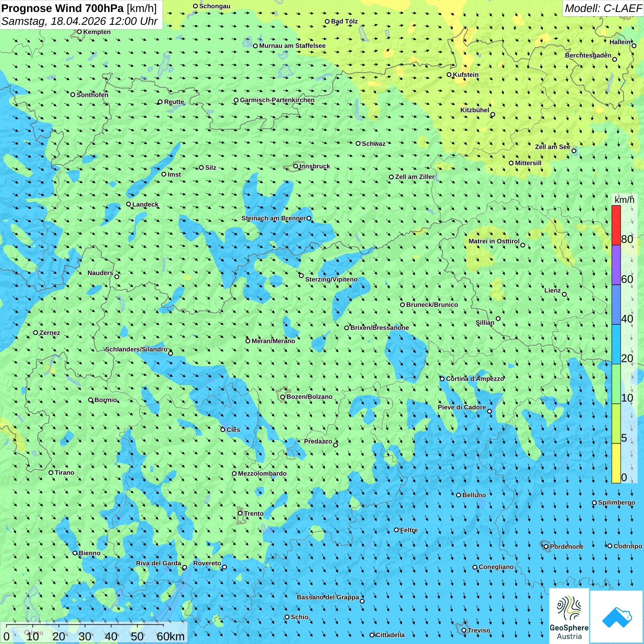
Task: Click the Kitzbühel location marker
Action: [493, 115]
